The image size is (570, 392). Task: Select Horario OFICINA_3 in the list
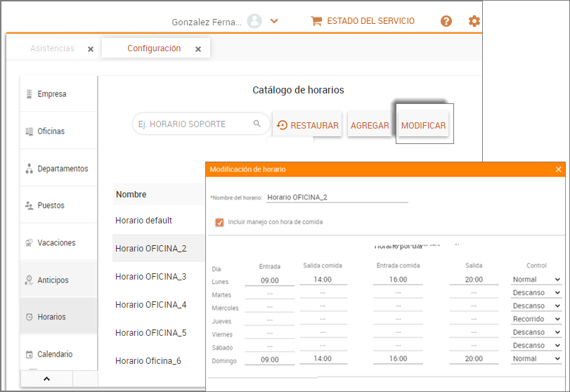(x=151, y=277)
